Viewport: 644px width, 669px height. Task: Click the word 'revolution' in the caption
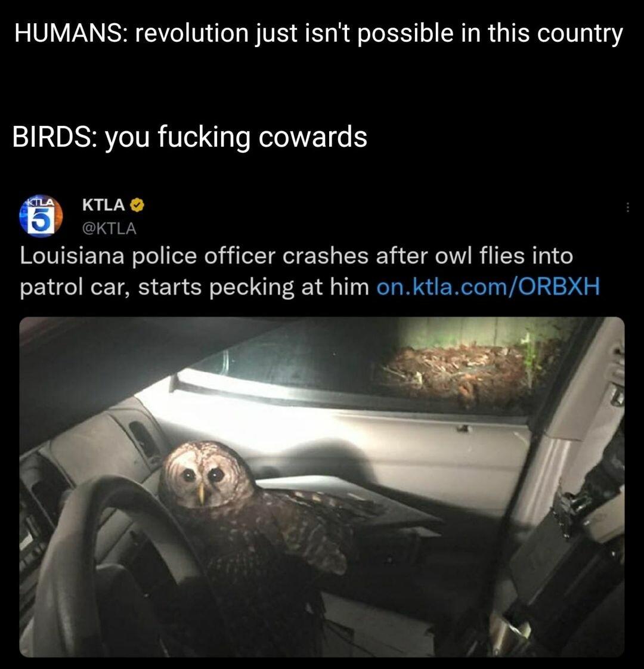tap(192, 33)
